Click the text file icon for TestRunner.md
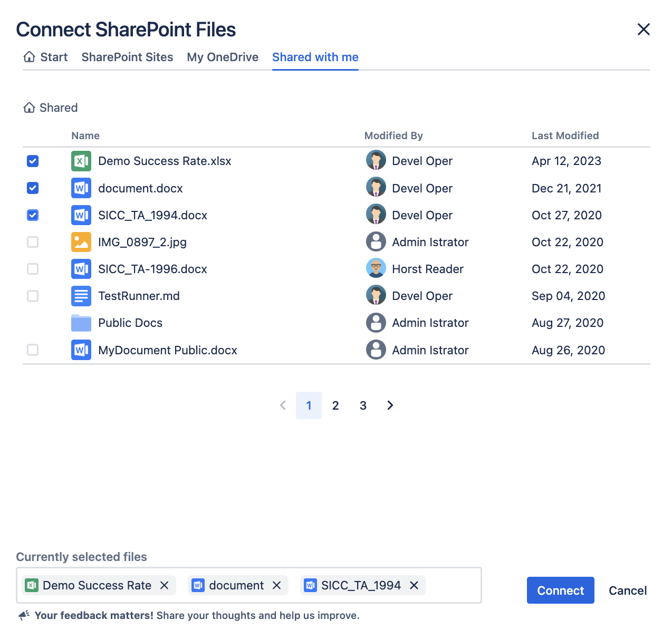Viewport: 672px width, 639px height. click(x=81, y=296)
